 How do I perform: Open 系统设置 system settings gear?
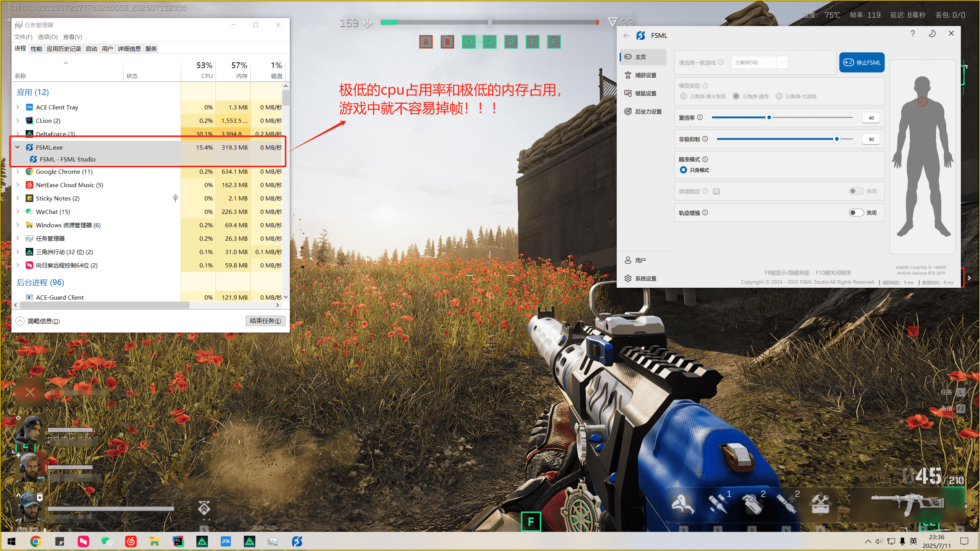(645, 279)
